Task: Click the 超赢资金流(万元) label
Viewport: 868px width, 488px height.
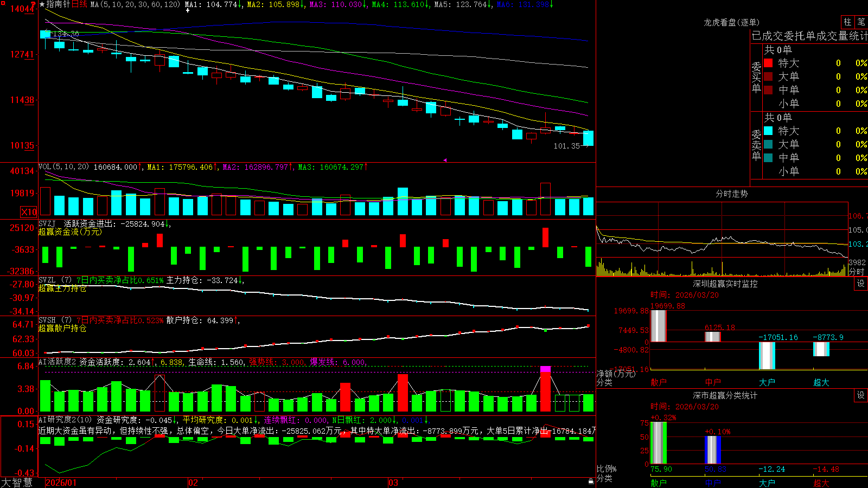Action: coord(69,232)
